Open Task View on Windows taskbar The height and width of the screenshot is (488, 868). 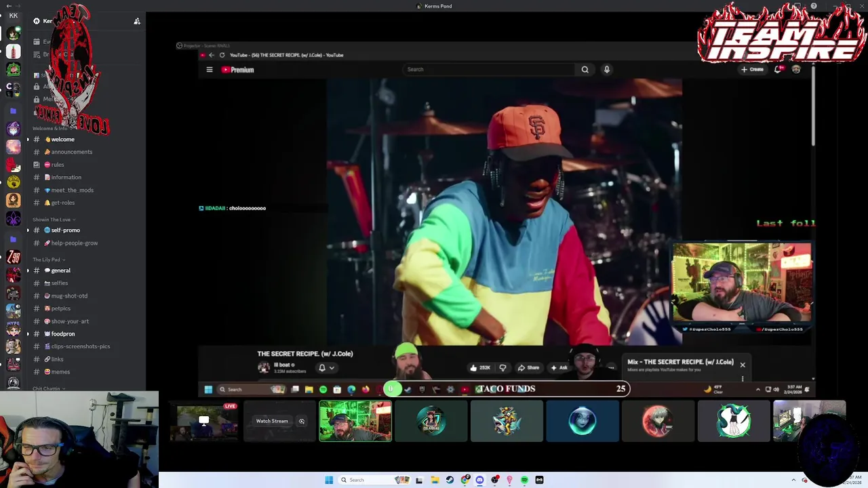pyautogui.click(x=419, y=480)
